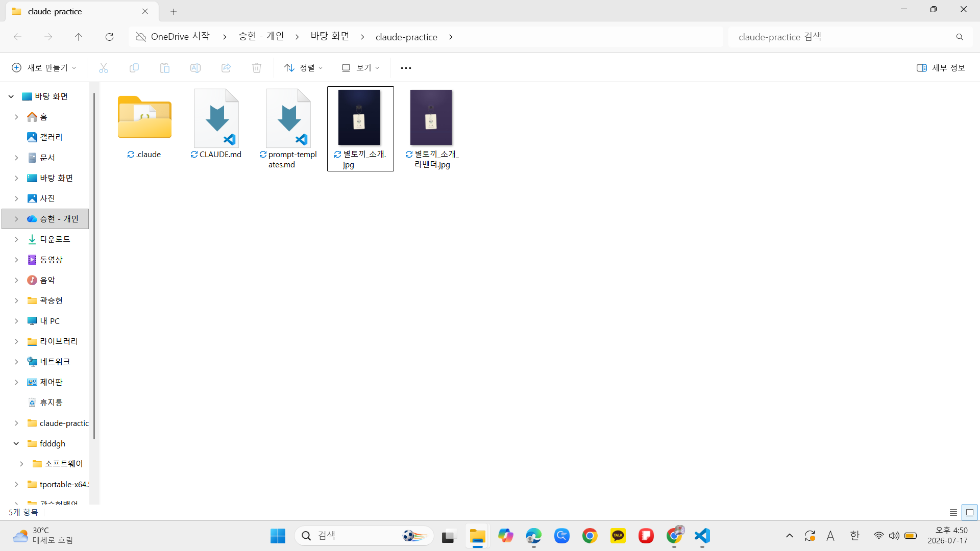Screen dimensions: 980x551
Task: Expand the 문서 tree node
Action: pos(16,158)
